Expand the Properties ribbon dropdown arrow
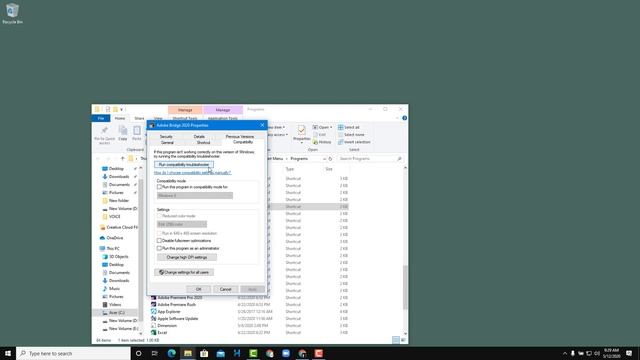640x360 pixels. (302, 143)
